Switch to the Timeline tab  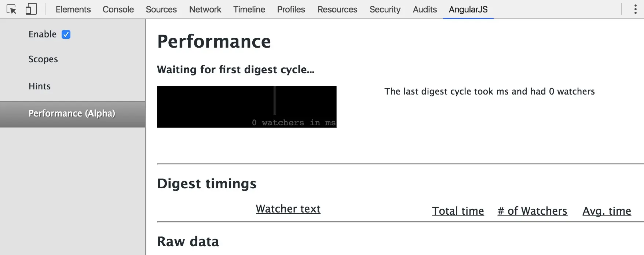coord(249,9)
